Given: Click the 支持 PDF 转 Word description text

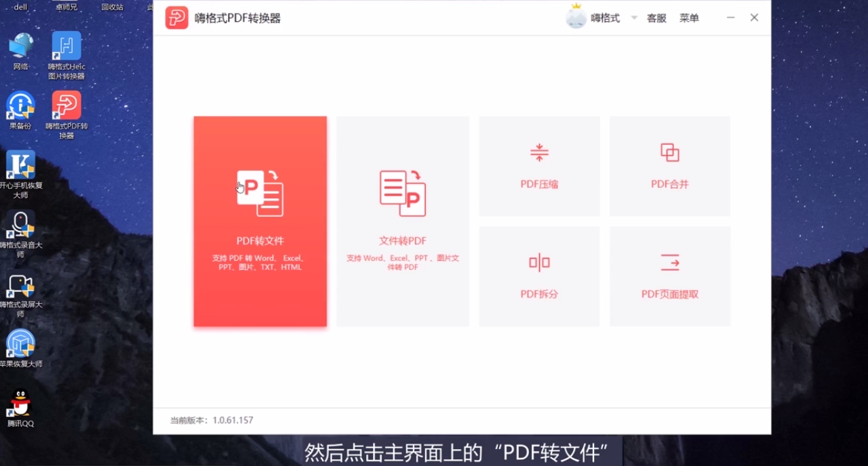Looking at the screenshot, I should click(260, 263).
